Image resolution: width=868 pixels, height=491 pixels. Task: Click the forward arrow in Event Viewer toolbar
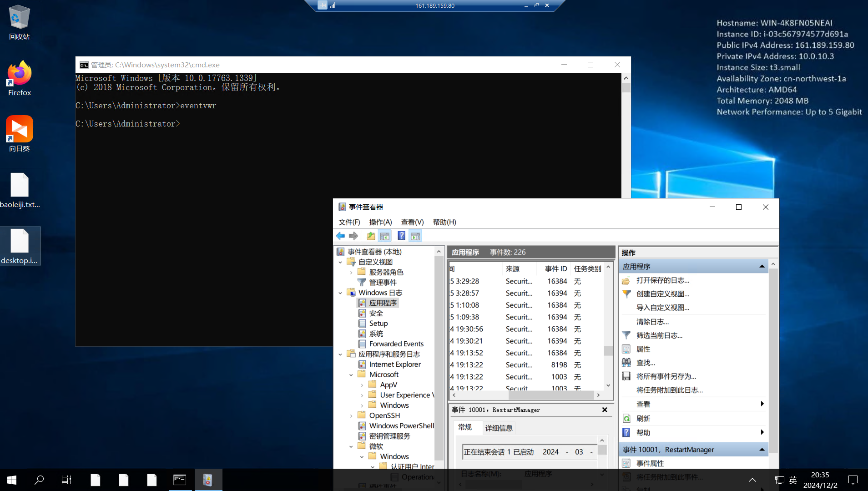[x=353, y=236]
